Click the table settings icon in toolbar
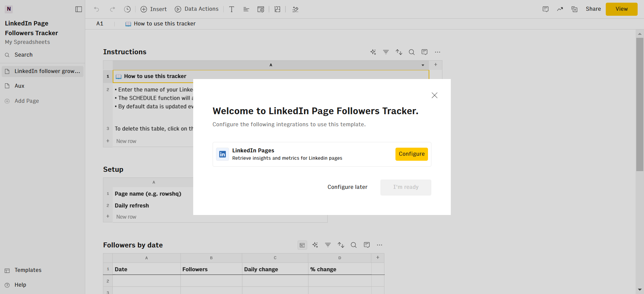The height and width of the screenshot is (294, 644). [x=261, y=9]
